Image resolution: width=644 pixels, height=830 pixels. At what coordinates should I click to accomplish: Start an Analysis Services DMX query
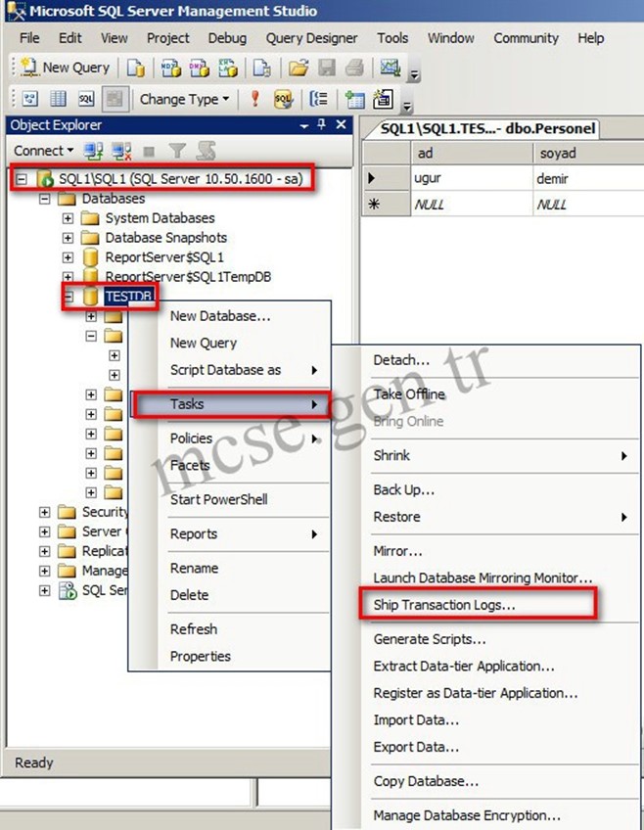200,68
